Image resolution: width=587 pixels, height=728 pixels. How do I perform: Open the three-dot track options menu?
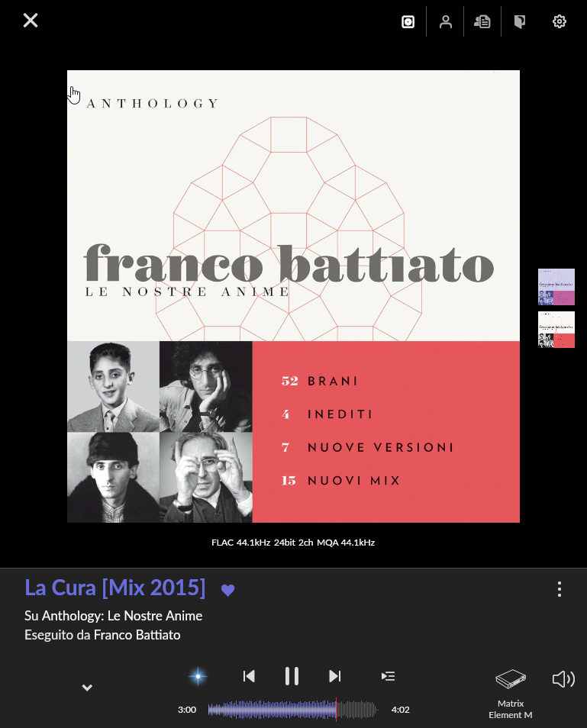coord(559,588)
